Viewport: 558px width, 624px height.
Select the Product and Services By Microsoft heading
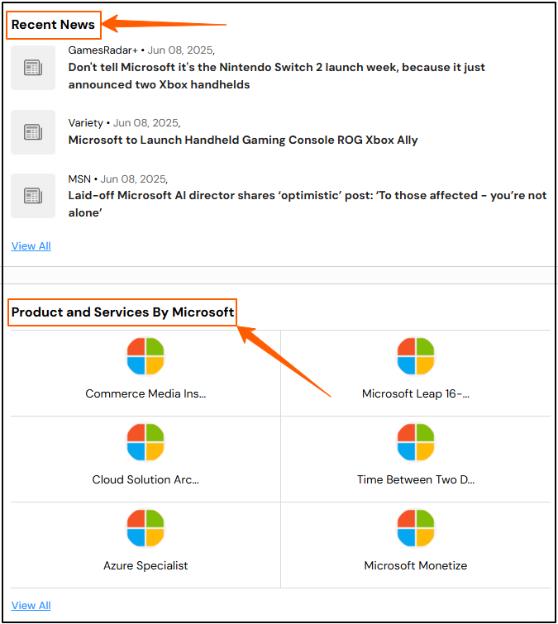[123, 312]
